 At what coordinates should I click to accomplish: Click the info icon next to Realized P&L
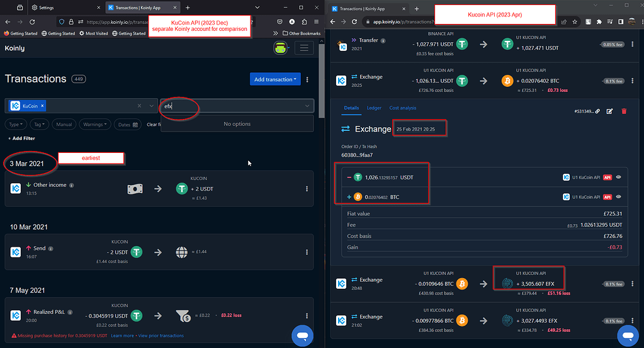71,312
